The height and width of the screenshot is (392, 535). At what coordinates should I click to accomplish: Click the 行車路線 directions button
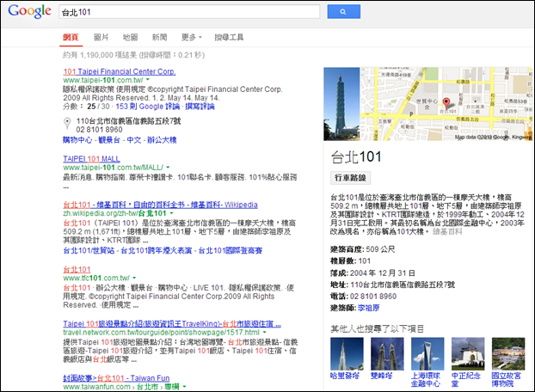coord(350,178)
